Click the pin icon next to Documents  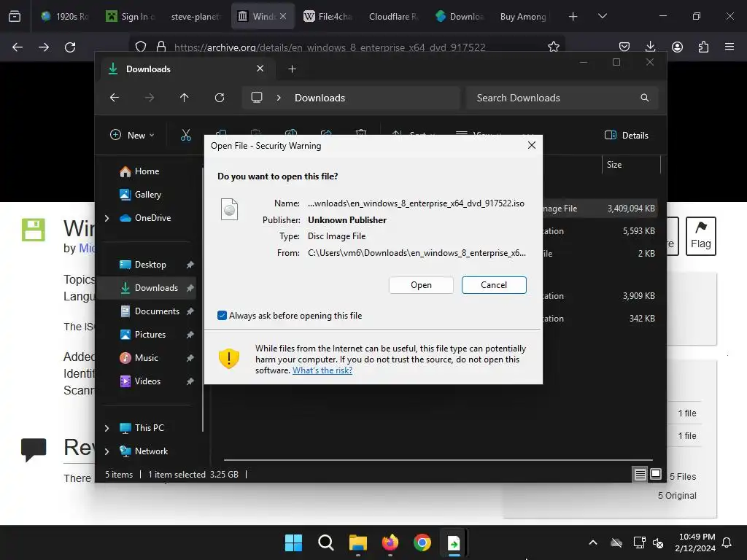[190, 311]
